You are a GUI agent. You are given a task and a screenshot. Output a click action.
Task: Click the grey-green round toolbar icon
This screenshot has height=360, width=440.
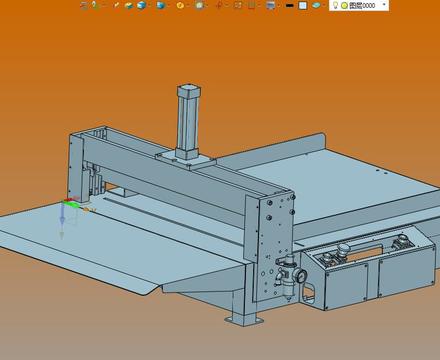point(199,5)
